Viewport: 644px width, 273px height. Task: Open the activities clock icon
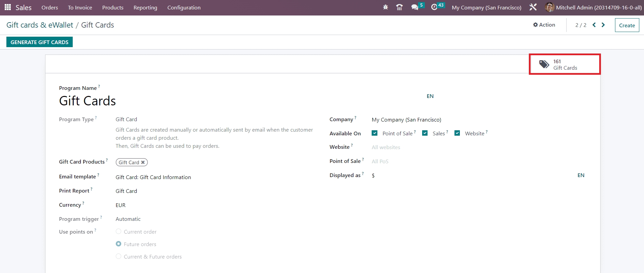[x=434, y=7]
